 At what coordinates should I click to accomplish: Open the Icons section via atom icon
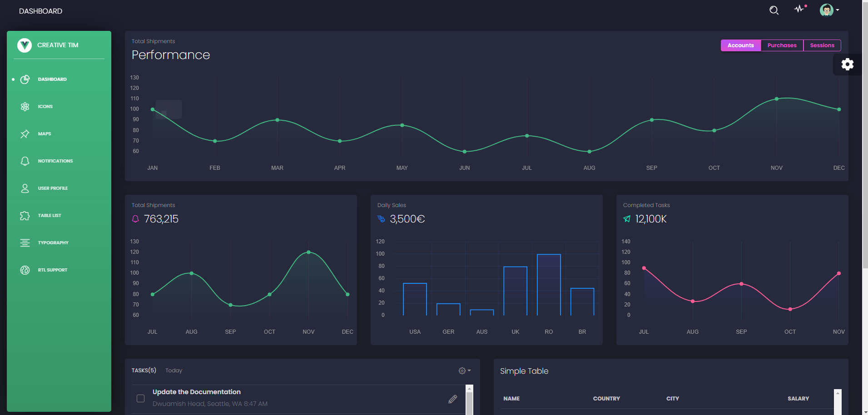[25, 106]
